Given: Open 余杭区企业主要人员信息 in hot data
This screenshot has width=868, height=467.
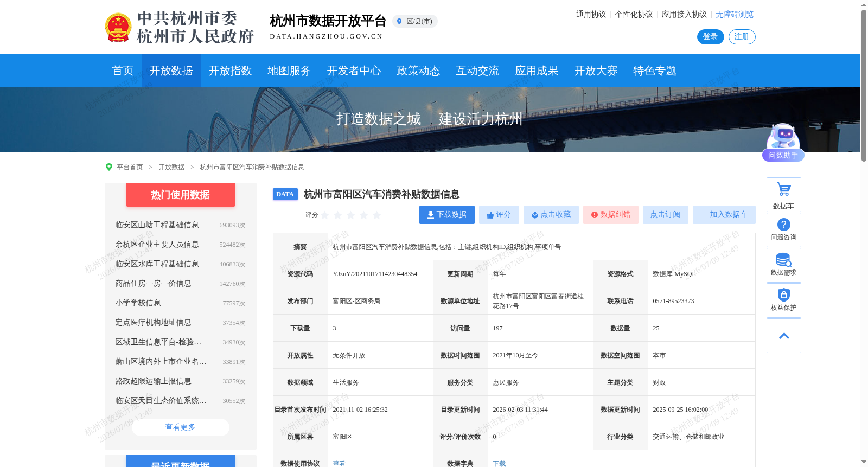Looking at the screenshot, I should tap(157, 245).
